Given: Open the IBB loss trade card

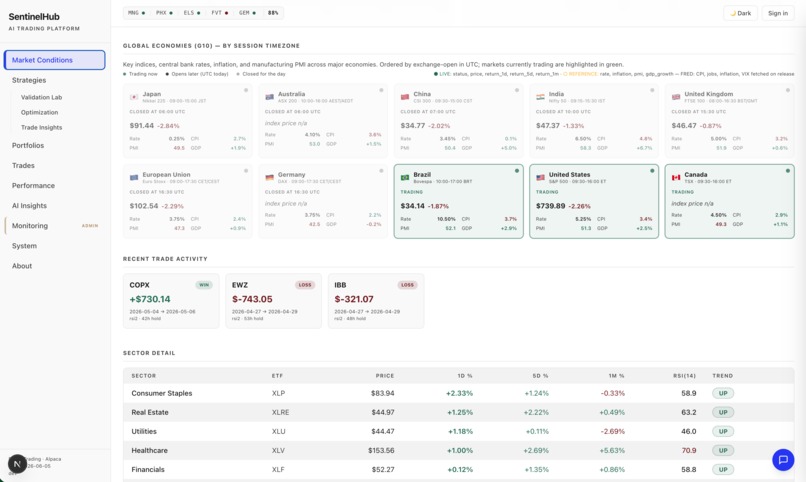Looking at the screenshot, I should point(376,301).
